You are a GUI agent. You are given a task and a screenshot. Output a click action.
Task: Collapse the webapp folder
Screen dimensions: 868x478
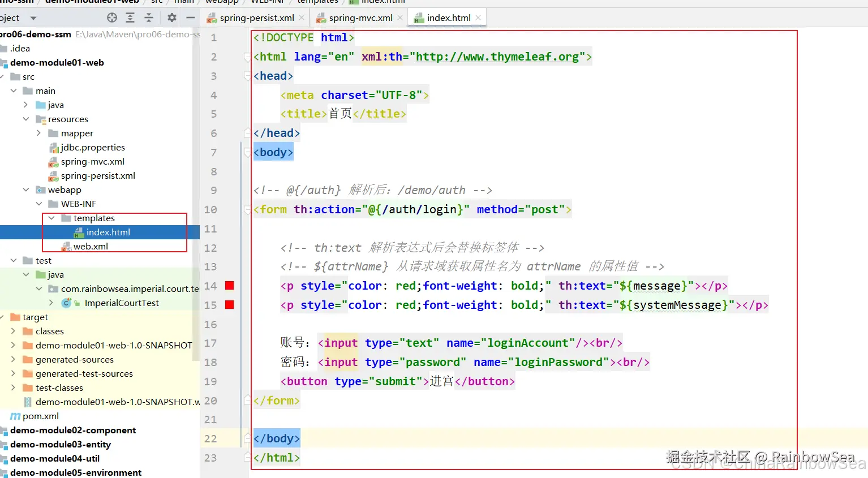click(26, 190)
